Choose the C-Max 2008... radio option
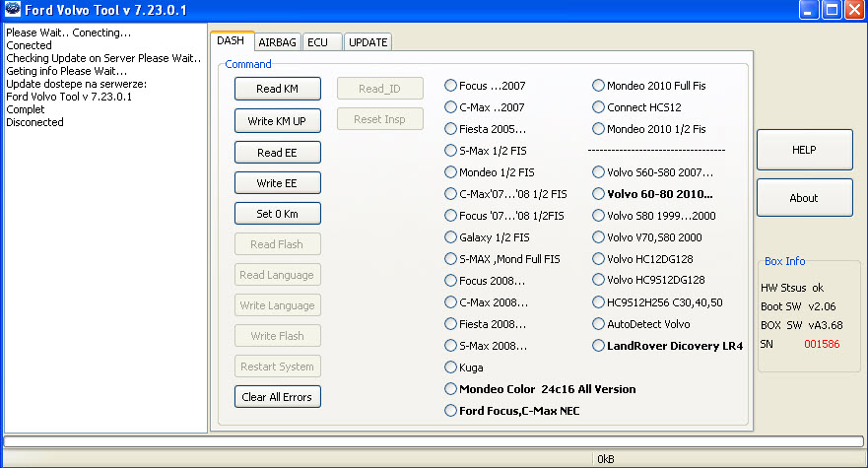Viewport: 868px width, 468px height. click(x=486, y=301)
